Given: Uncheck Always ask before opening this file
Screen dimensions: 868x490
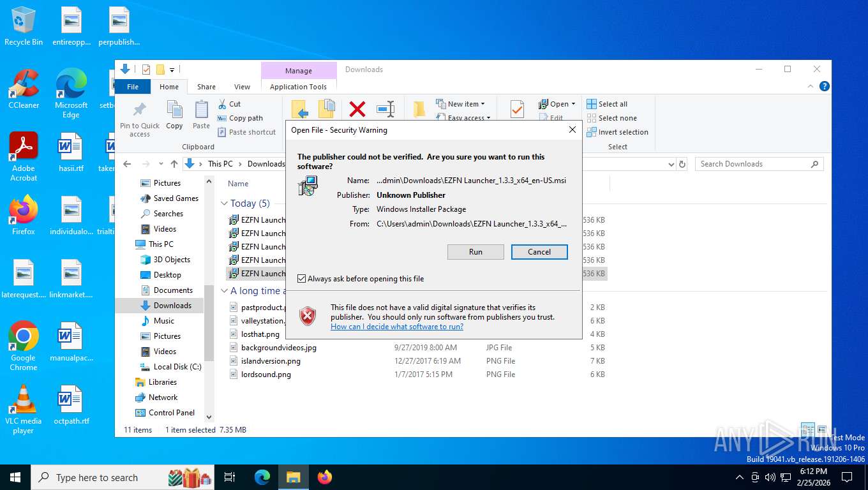Looking at the screenshot, I should [x=302, y=279].
